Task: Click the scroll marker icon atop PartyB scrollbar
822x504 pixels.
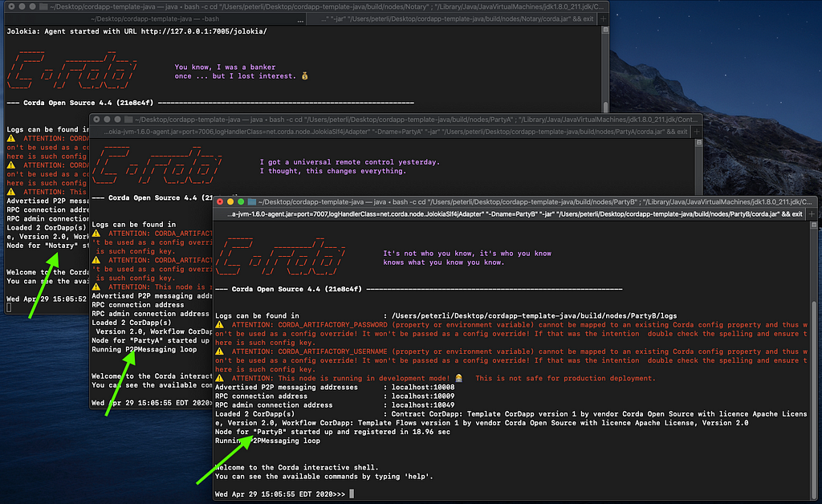Action: pyautogui.click(x=814, y=225)
